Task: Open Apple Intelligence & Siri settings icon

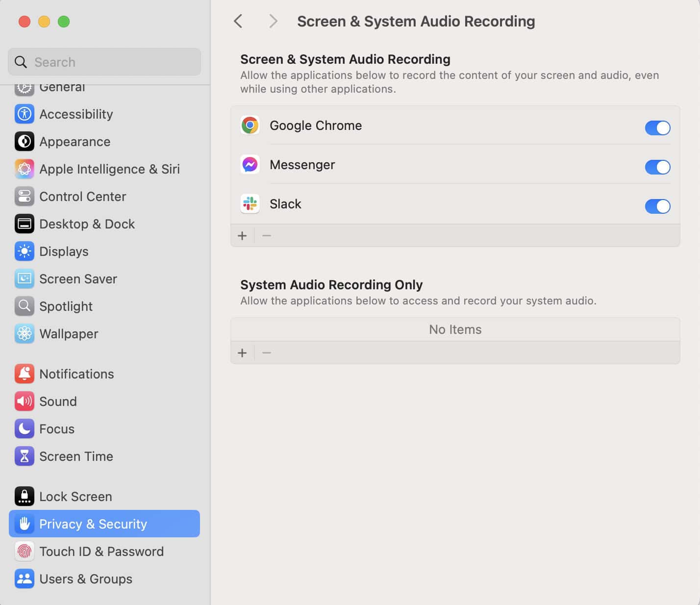Action: [x=25, y=169]
